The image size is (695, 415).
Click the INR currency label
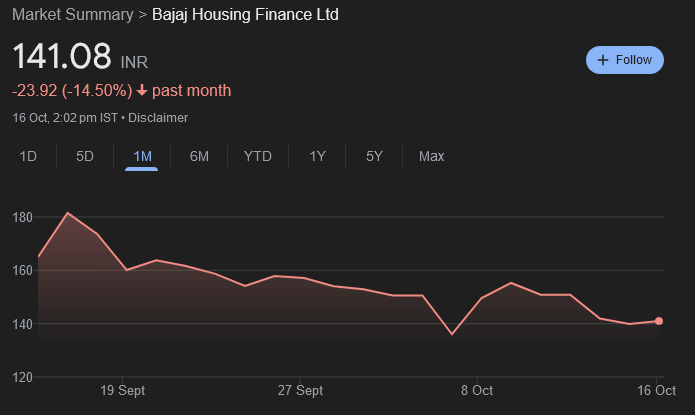pyautogui.click(x=134, y=62)
